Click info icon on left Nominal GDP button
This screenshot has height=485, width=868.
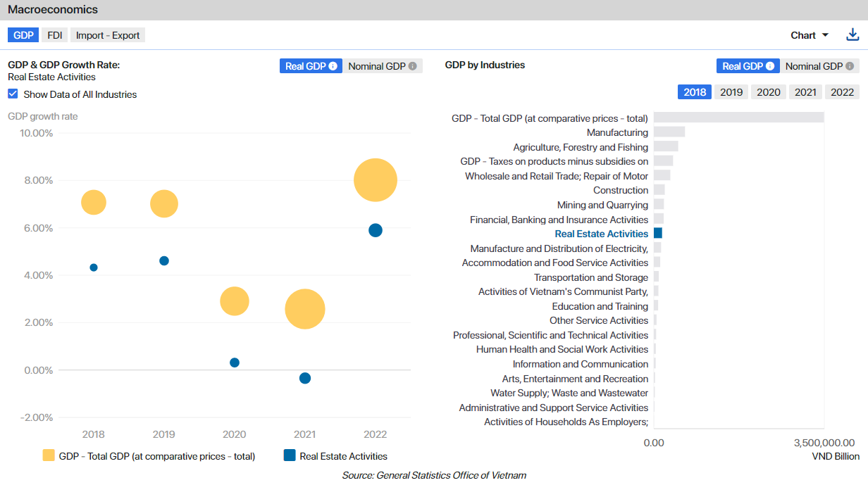pyautogui.click(x=413, y=66)
